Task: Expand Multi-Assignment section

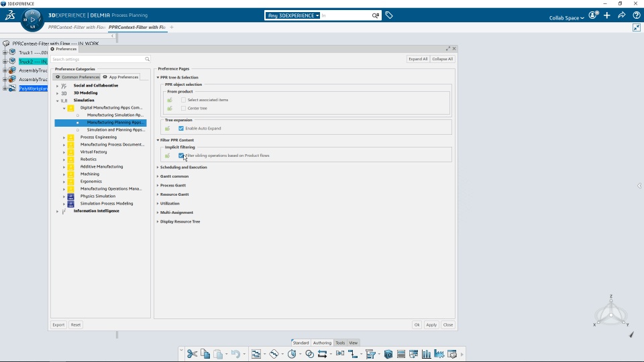Action: [158, 213]
